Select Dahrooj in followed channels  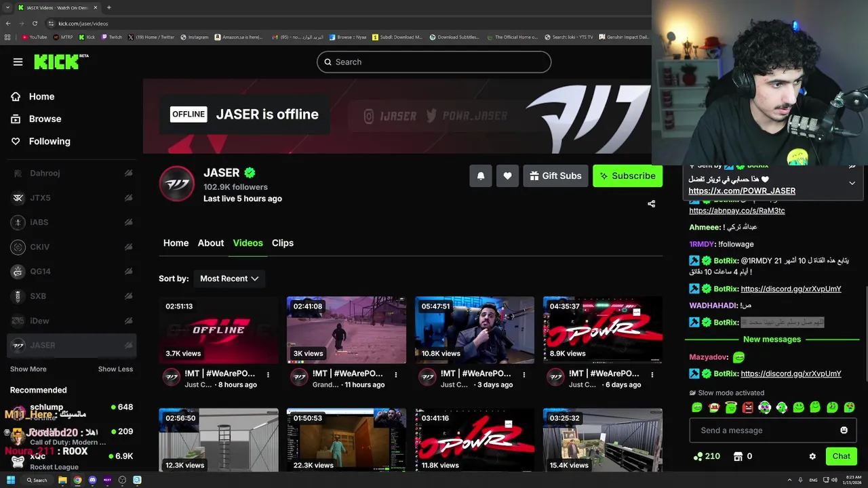[71, 174]
